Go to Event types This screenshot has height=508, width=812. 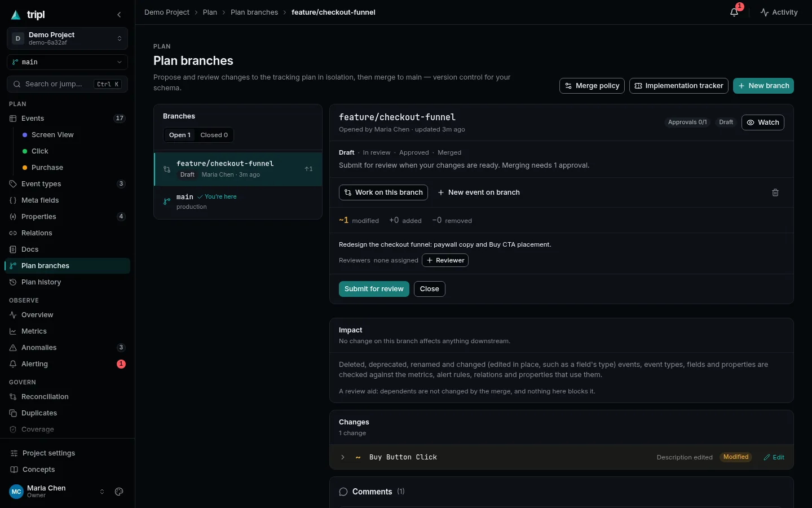[67, 184]
